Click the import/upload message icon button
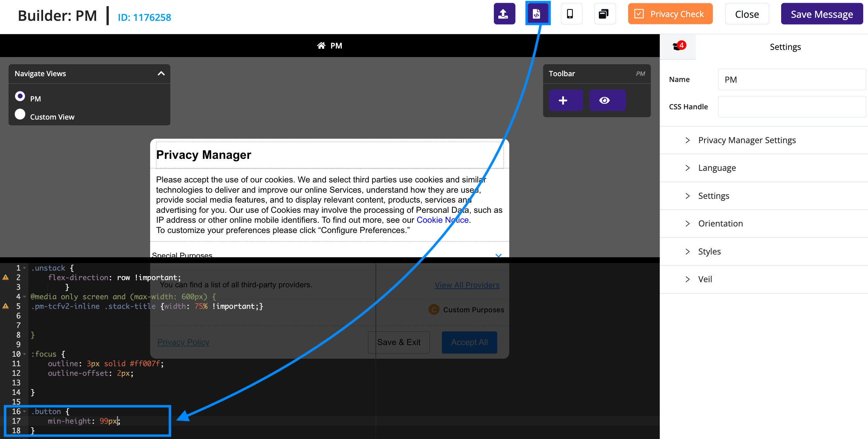Viewport: 868px width, 439px height. [x=504, y=14]
